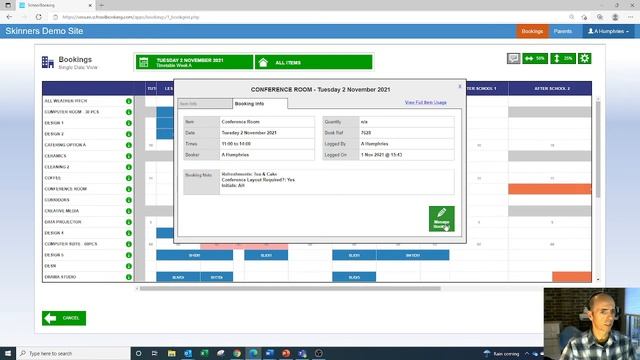640x360 pixels.
Task: Click orange Conference Room After School 2 booking
Action: pos(550,189)
